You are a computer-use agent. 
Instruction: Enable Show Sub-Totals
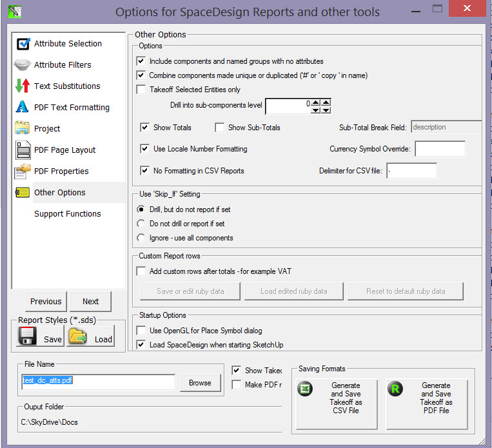click(220, 128)
